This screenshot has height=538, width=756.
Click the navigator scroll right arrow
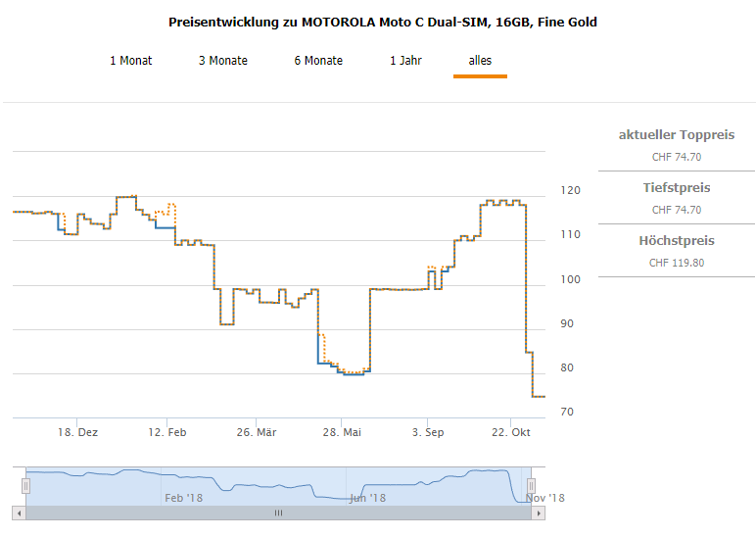pos(538,513)
